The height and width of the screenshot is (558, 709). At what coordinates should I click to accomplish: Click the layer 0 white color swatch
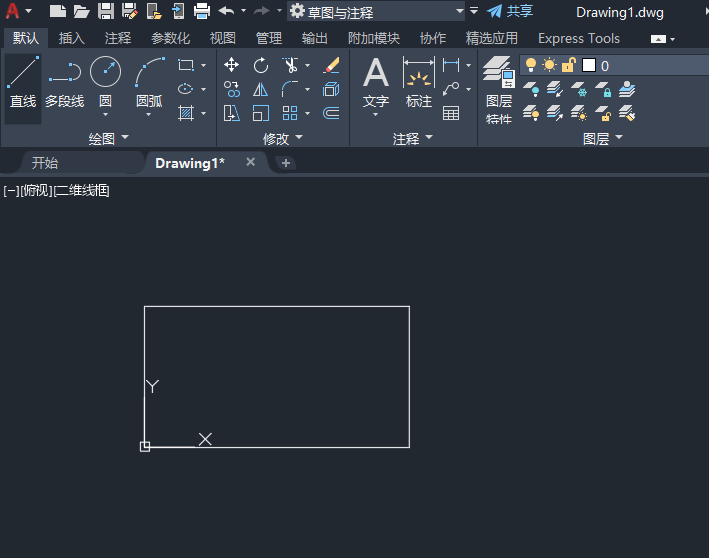(x=589, y=65)
